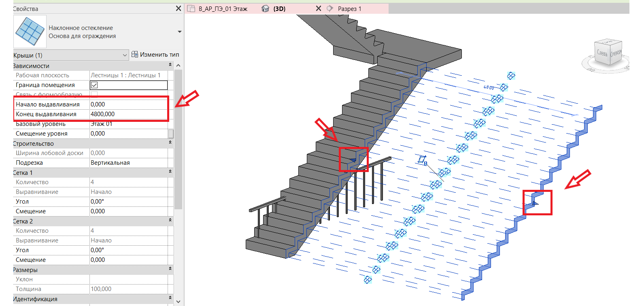
Task: Click the Сетка 1 Смещение value field
Action: point(128,211)
